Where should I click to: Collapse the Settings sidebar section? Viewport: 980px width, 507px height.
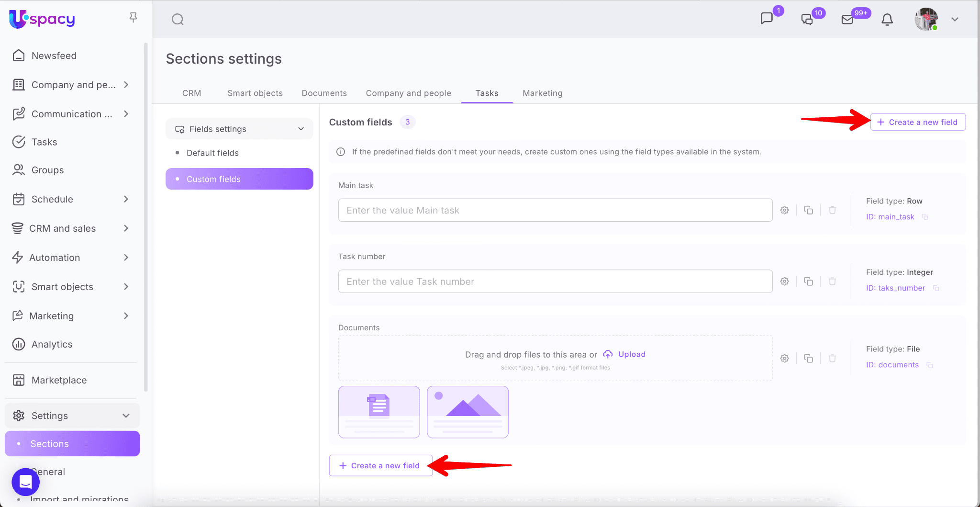[126, 416]
